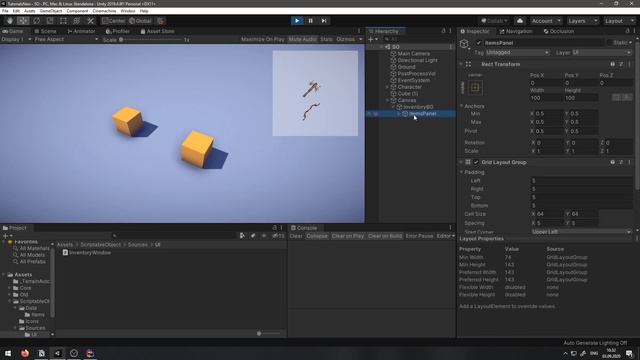The height and width of the screenshot is (360, 640).
Task: Click the Clear button in Console
Action: [x=296, y=236]
